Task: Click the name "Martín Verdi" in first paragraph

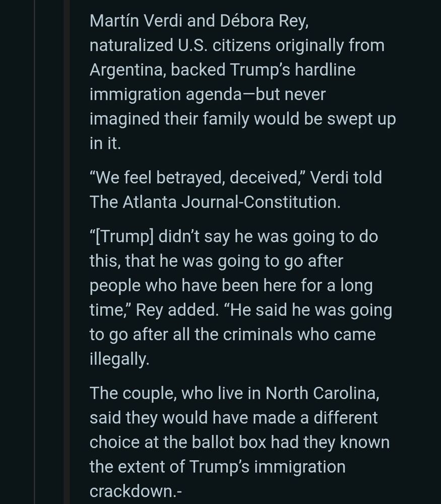Action: pyautogui.click(x=136, y=21)
